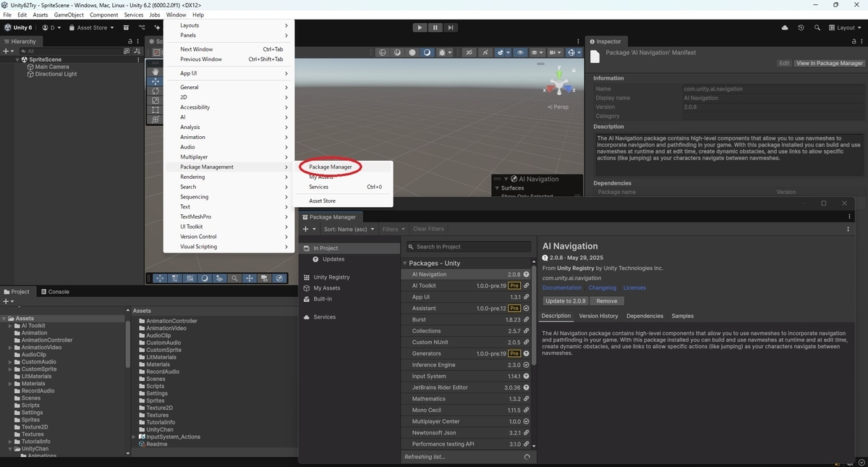868x467 pixels.
Task: Click Search in Project field
Action: coord(468,247)
